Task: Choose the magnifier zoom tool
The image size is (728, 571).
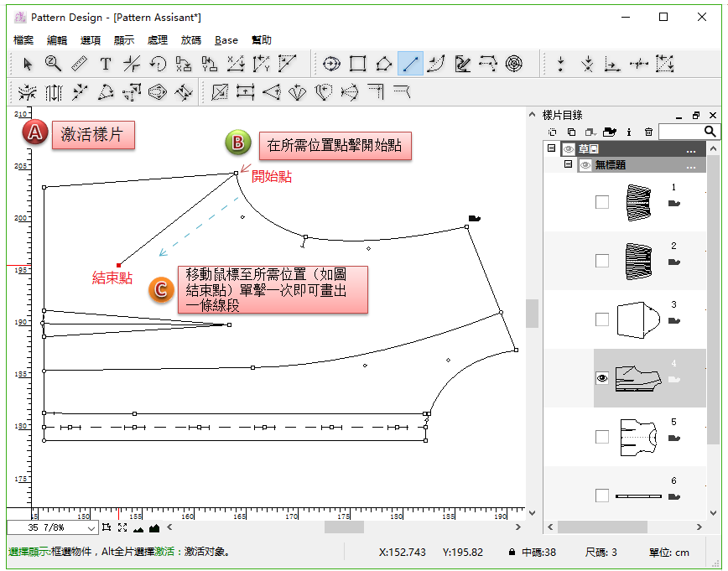Action: coord(53,64)
